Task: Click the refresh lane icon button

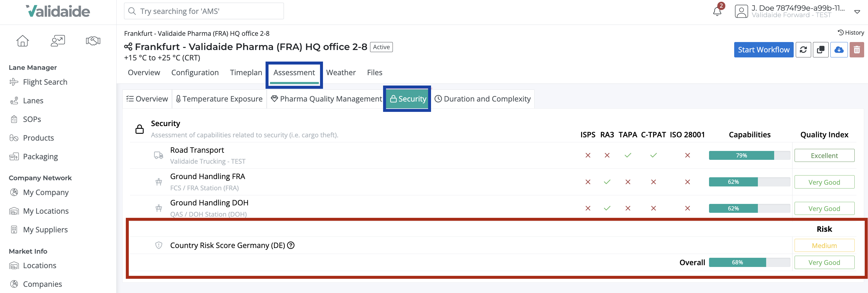Action: (803, 50)
